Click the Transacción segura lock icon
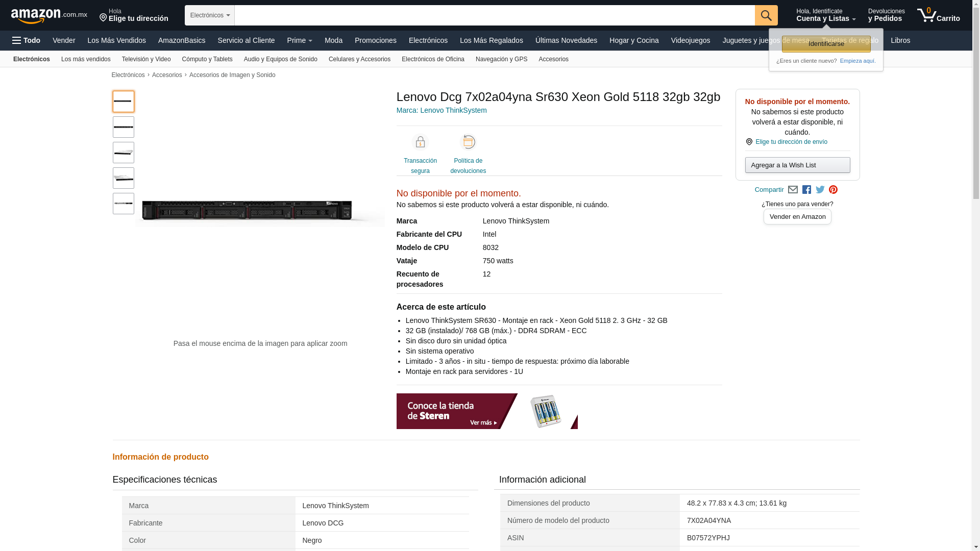Screen dimensions: 980x551 tap(420, 142)
